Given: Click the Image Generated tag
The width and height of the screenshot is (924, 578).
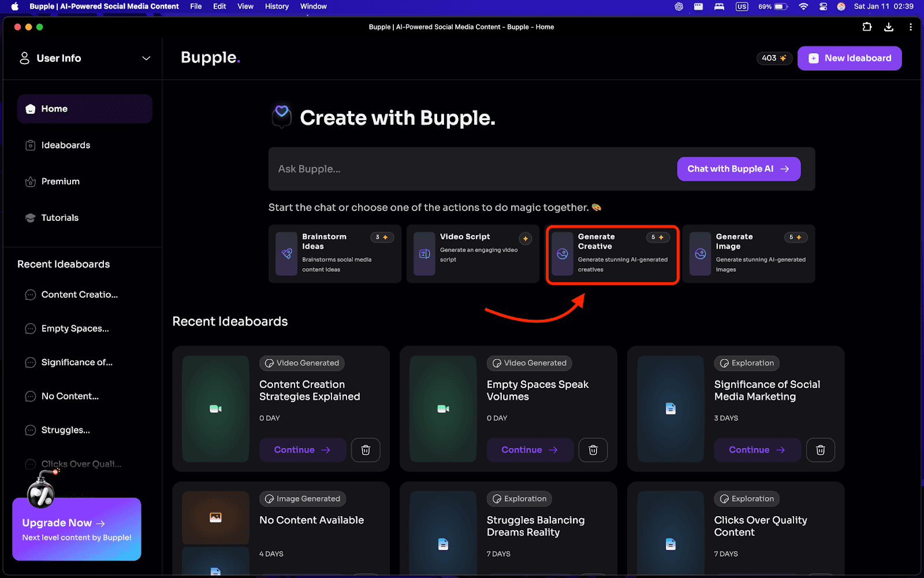Looking at the screenshot, I should 303,499.
